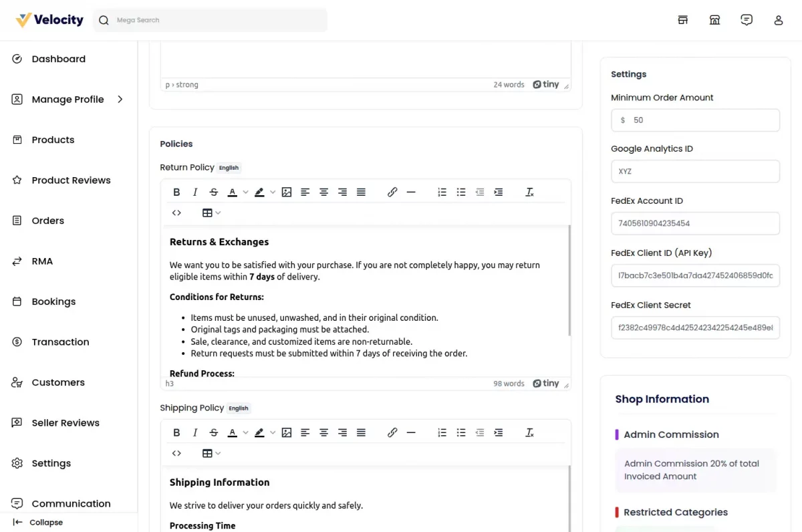Edit FedEx Client ID API Key field
Screen dimensions: 802x532
[695, 275]
